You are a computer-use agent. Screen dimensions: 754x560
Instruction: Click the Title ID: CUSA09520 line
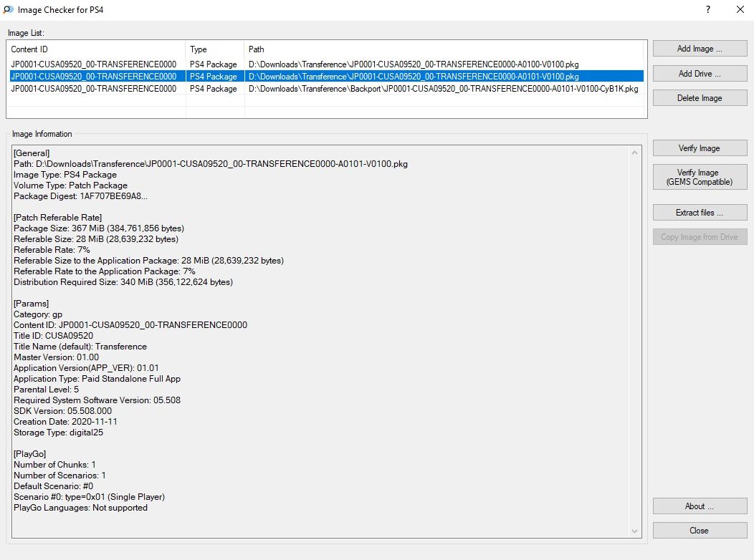53,336
